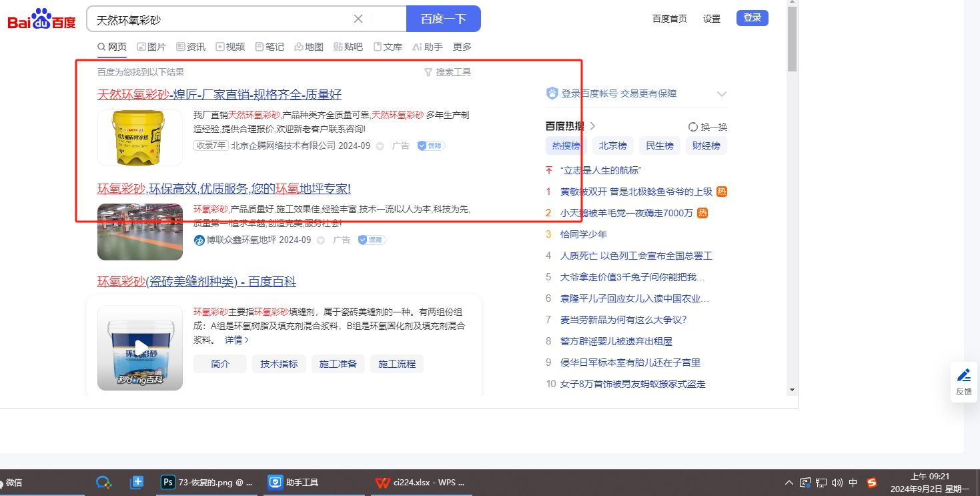Toggle the 中 input language indicator

point(853,483)
